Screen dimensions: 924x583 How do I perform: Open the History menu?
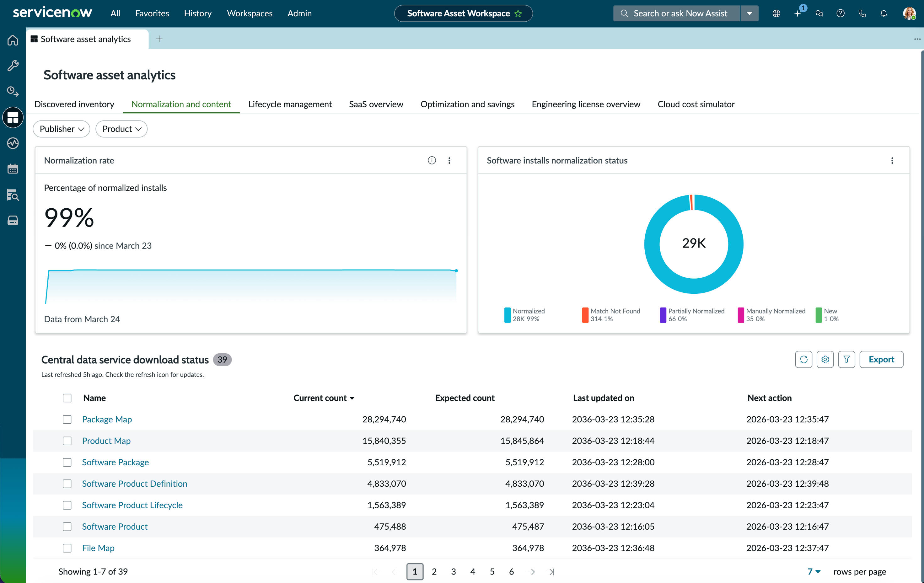tap(198, 13)
